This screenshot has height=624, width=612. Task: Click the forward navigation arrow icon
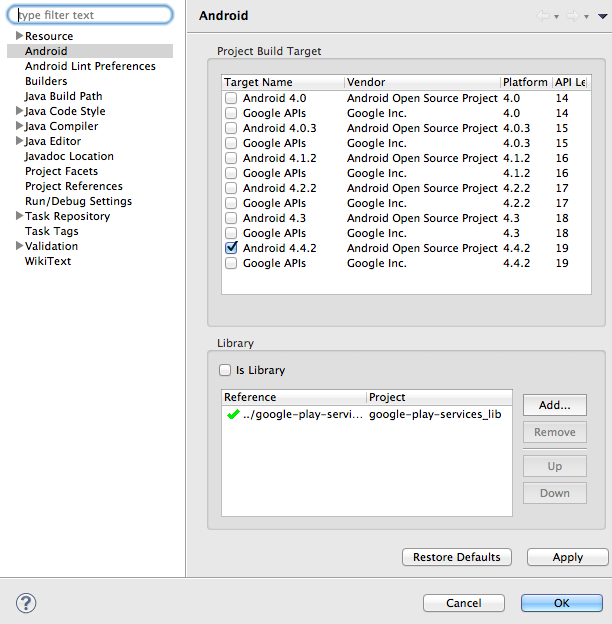coord(573,16)
